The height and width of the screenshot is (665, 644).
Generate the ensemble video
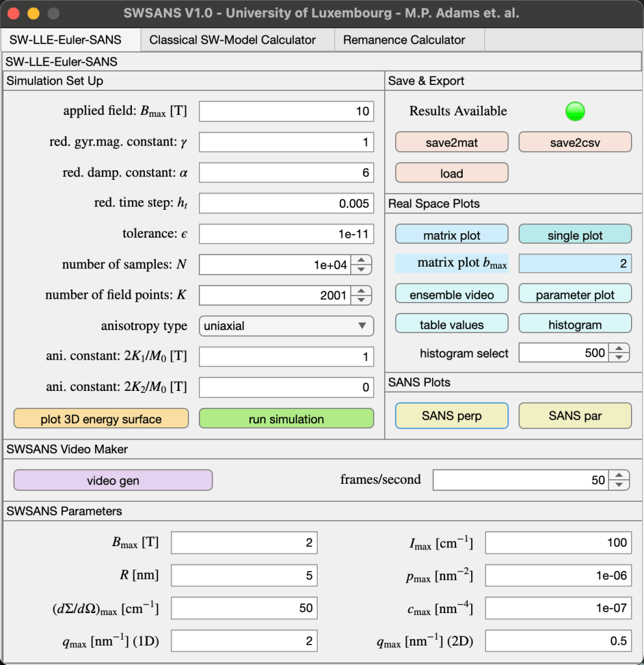point(452,295)
